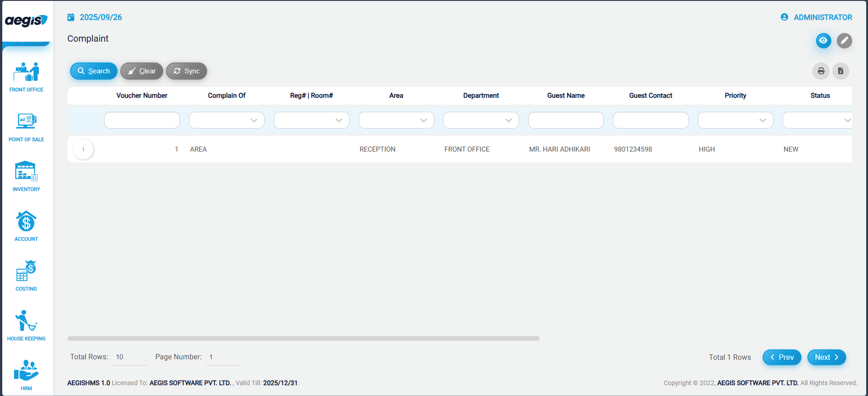This screenshot has width=868, height=396.
Task: Focus the Guest Name filter field
Action: click(x=566, y=120)
